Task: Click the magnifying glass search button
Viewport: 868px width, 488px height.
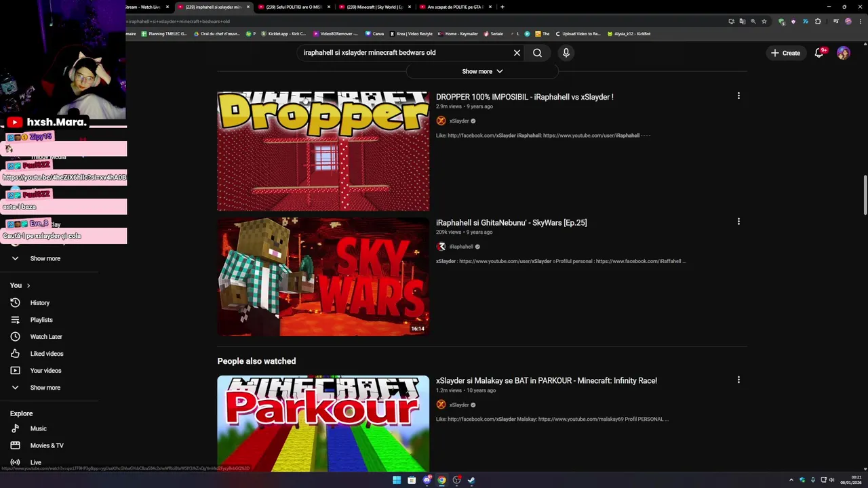Action: pos(537,53)
